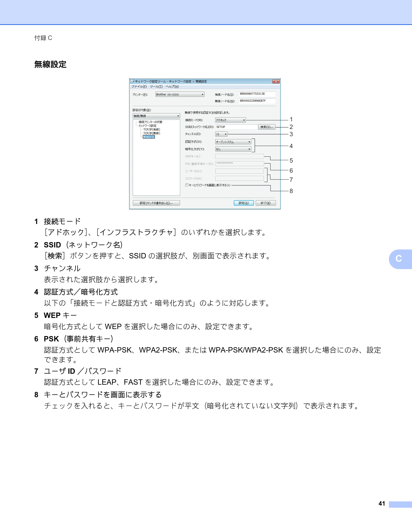Select ネットワーク設定 tree node

(147, 126)
